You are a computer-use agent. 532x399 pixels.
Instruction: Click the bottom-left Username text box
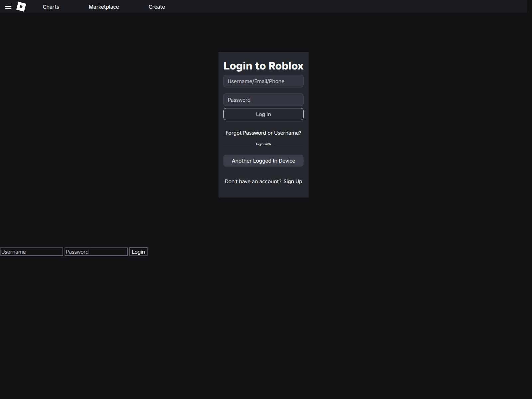coord(32,252)
